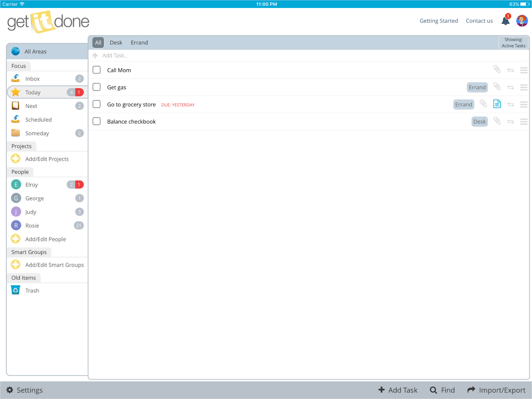Check off Balance checkbook task
The height and width of the screenshot is (399, 532).
[97, 121]
